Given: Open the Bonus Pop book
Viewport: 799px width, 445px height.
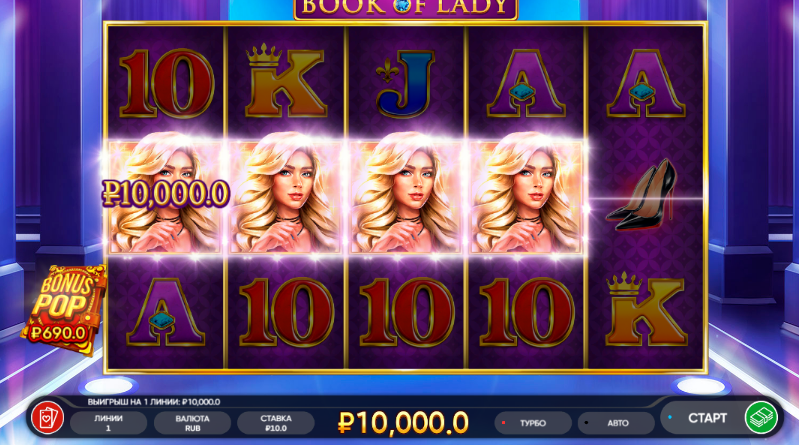Looking at the screenshot, I should click(64, 309).
